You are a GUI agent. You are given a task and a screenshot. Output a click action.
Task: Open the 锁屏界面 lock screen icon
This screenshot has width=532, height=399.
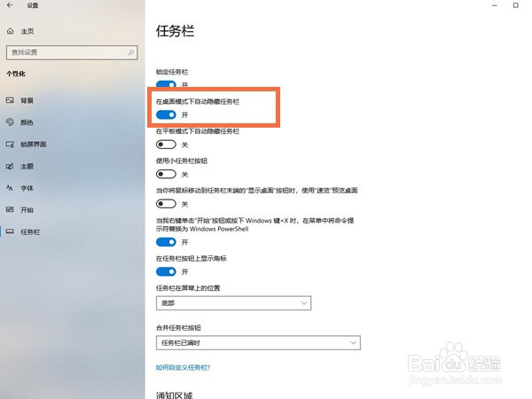[x=10, y=145]
